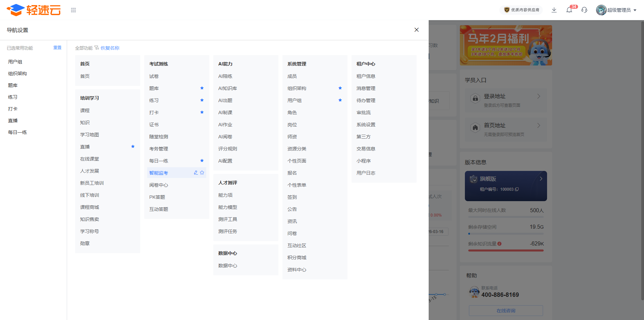This screenshot has width=644, height=320.
Task: Open AI陪练 in the AI能力 menu
Action: point(225,76)
